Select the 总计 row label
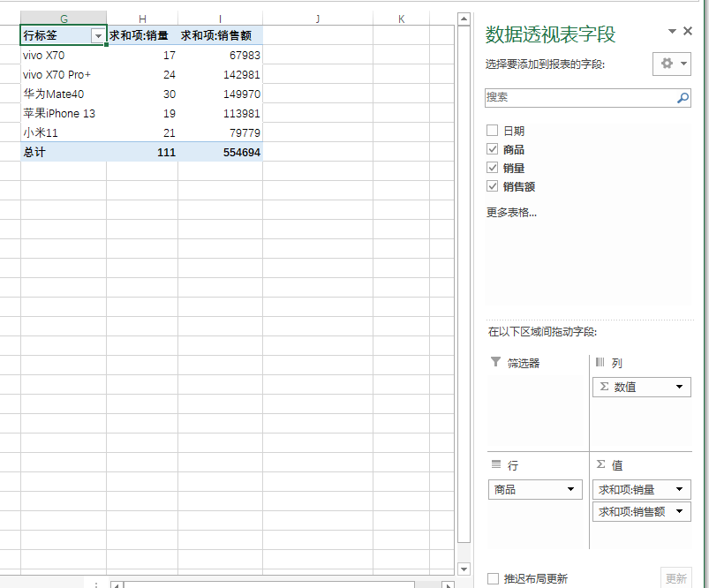This screenshot has height=588, width=709. coord(64,152)
